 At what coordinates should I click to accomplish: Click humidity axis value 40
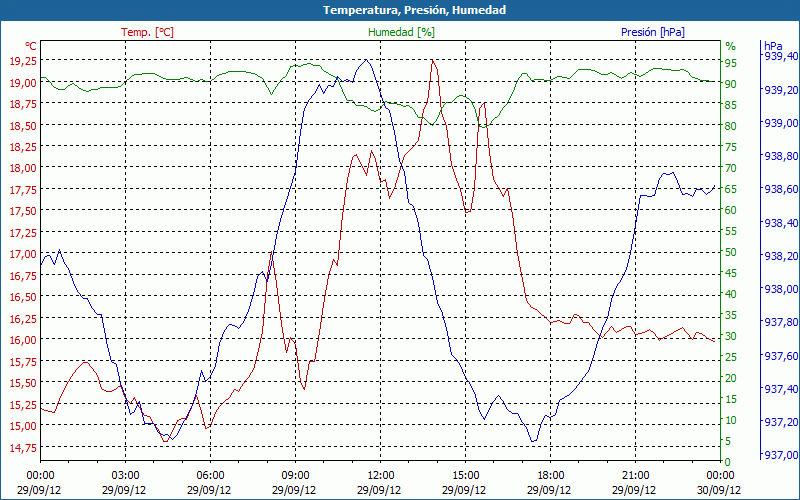tap(731, 294)
